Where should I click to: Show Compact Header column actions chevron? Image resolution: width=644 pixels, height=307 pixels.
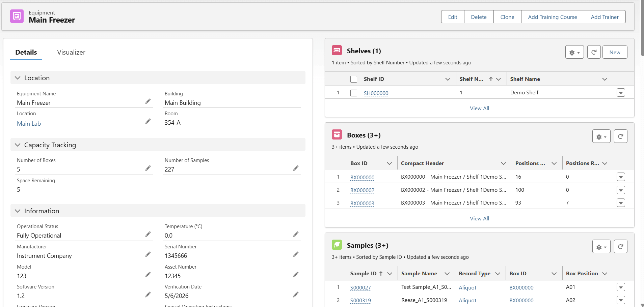(504, 163)
